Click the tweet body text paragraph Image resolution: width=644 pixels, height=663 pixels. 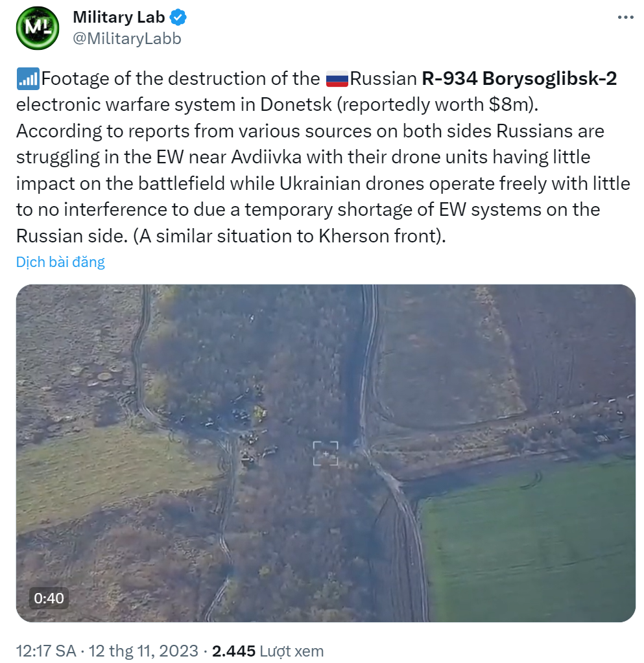[x=323, y=157]
